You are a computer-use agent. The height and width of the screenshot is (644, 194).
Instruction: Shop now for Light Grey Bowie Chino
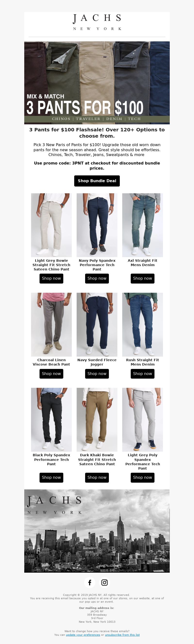click(x=51, y=278)
